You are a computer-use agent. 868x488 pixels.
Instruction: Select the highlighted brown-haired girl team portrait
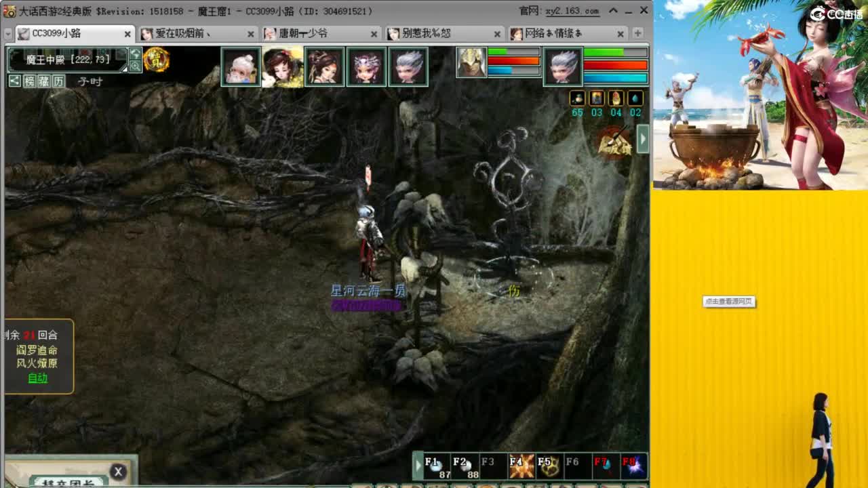(283, 66)
